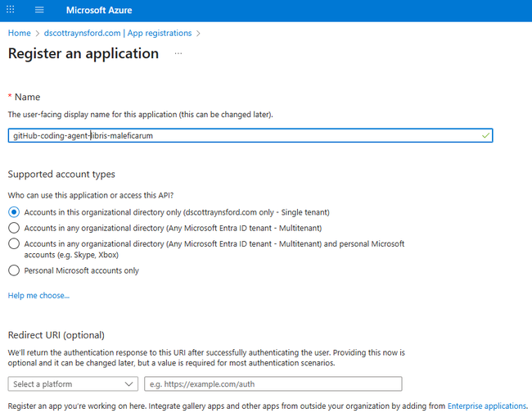This screenshot has height=413, width=532.
Task: Click the Name field label
Action: 28,98
